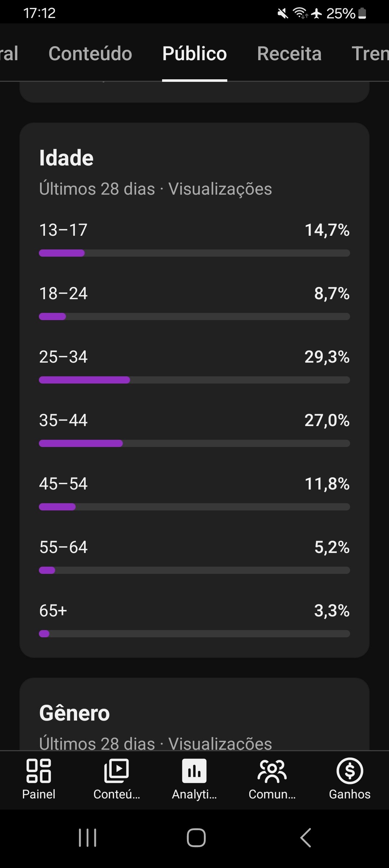Tap the 29,3% percentage value
This screenshot has height=868, width=389.
pos(327,357)
